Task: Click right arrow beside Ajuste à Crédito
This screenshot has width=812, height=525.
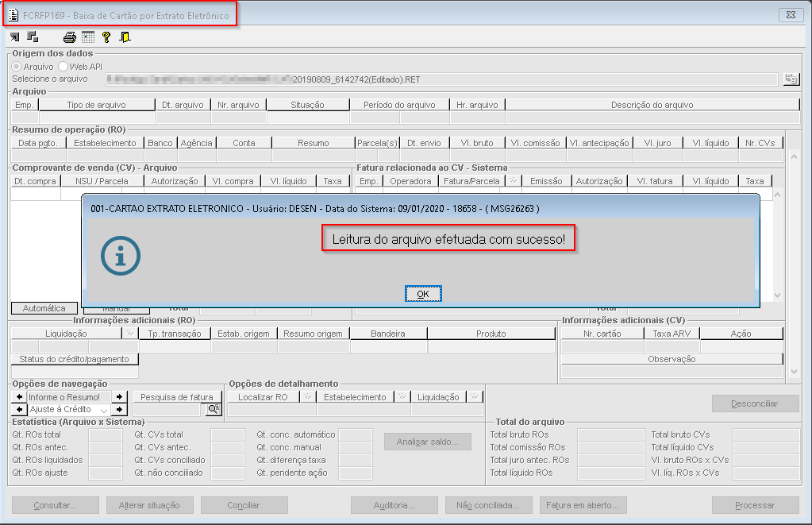Action: (x=120, y=409)
